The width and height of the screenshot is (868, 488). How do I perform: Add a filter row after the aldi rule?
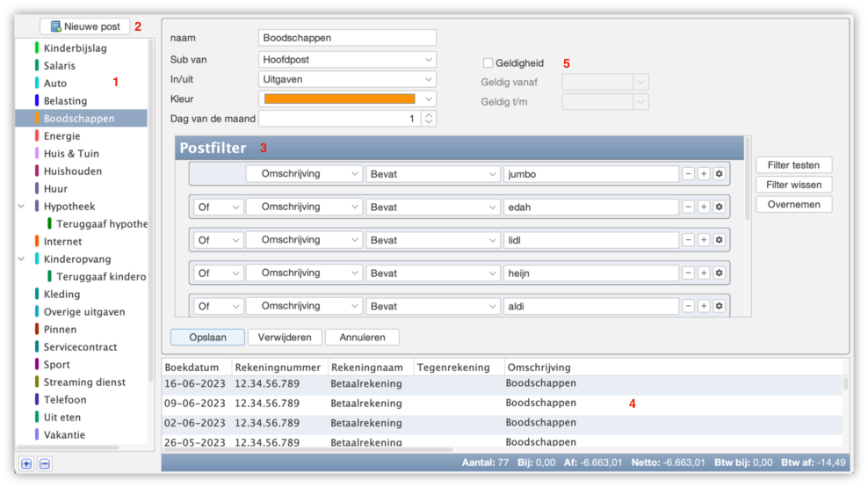(704, 306)
